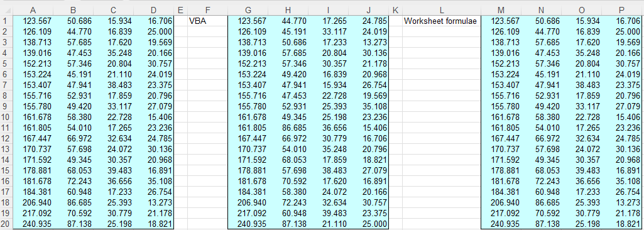Screen dimensions: 644x230
Task: Select narrow column E header
Action: (180, 10)
